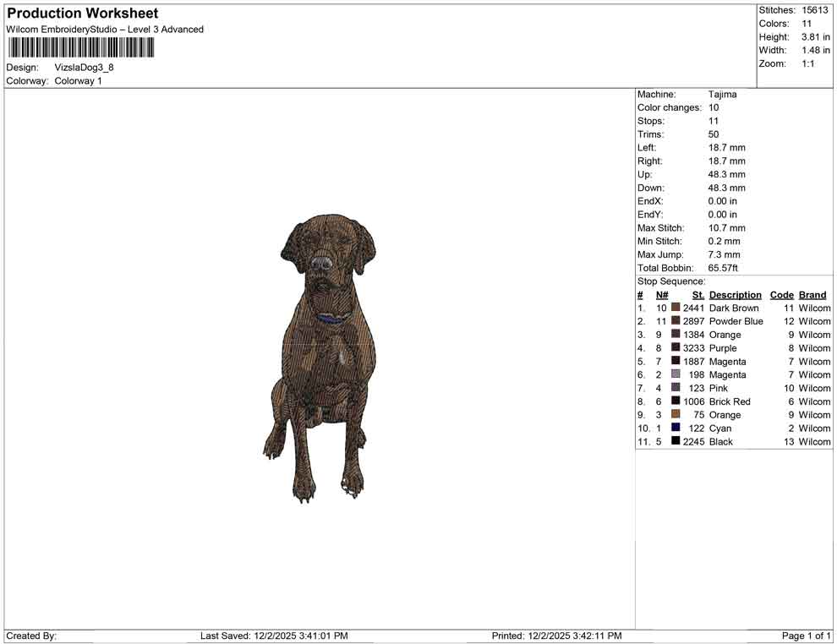The height and width of the screenshot is (644, 837).
Task: Click the Cyan thread color chip
Action: tap(676, 428)
